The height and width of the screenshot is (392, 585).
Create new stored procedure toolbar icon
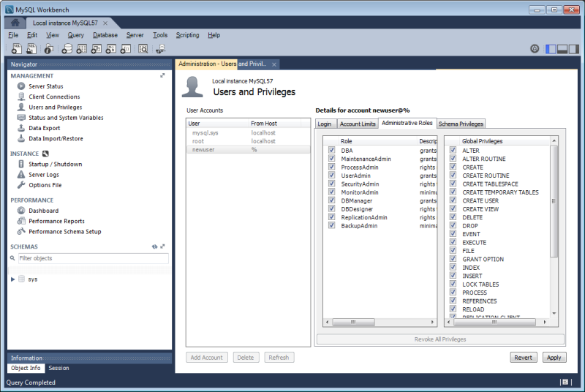click(111, 48)
